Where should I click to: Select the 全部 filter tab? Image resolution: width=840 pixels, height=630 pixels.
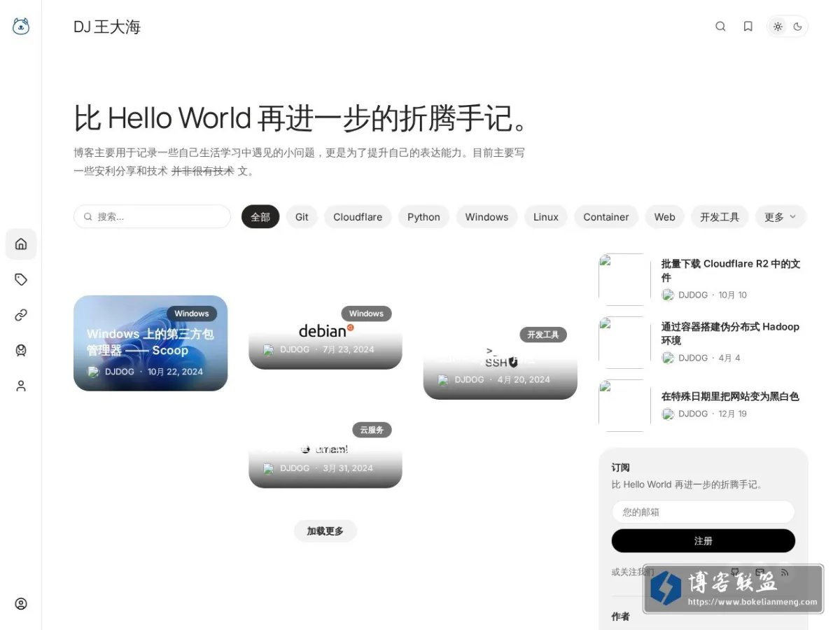[260, 217]
